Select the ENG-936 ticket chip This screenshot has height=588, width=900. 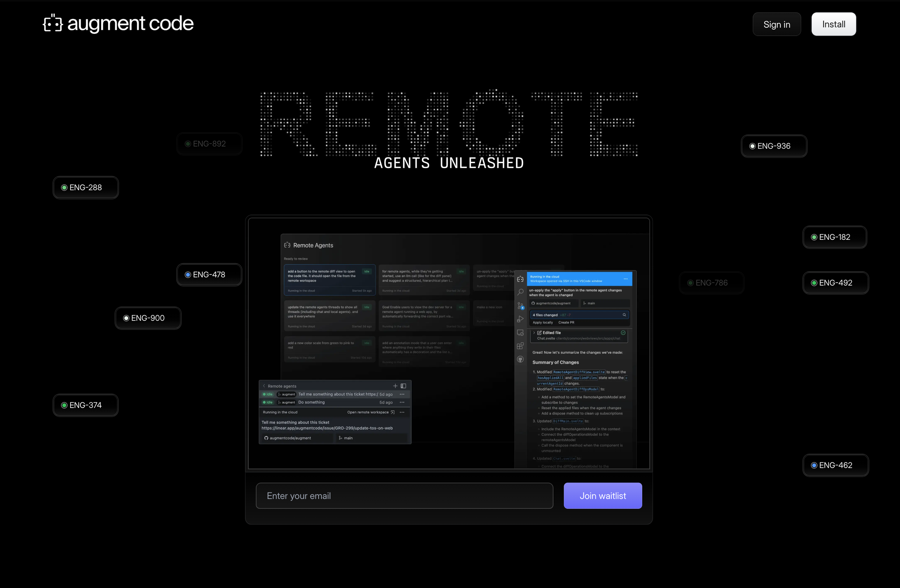pyautogui.click(x=774, y=146)
